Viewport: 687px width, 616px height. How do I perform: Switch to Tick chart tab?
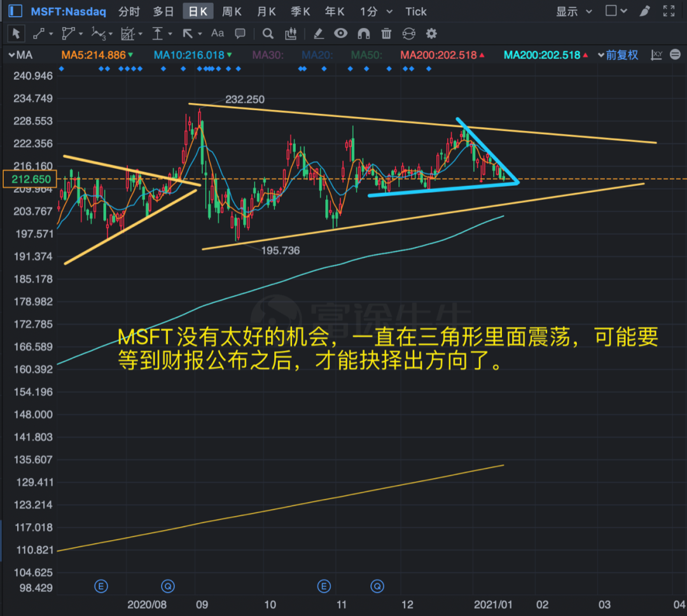(x=416, y=11)
